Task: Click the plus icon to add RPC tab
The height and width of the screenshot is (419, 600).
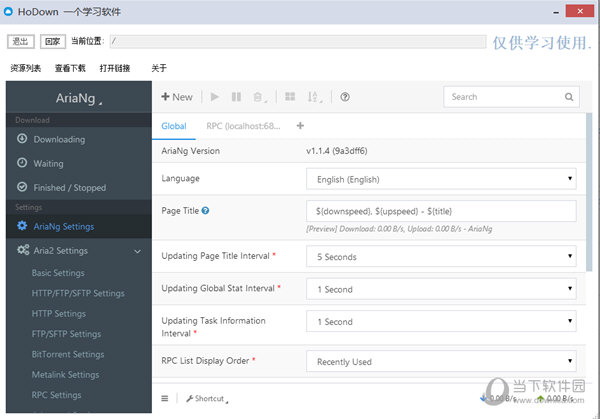Action: pos(300,126)
